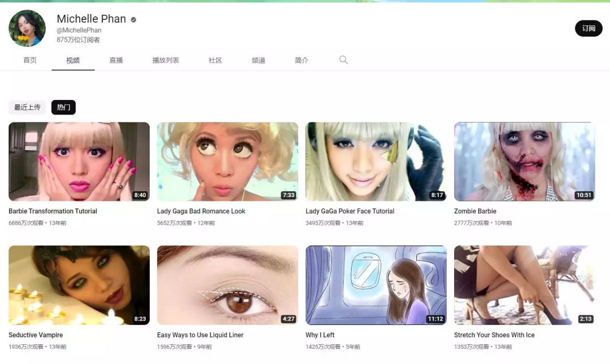The image size is (610, 364).
Task: Switch to the 首页 tab
Action: pyautogui.click(x=29, y=60)
